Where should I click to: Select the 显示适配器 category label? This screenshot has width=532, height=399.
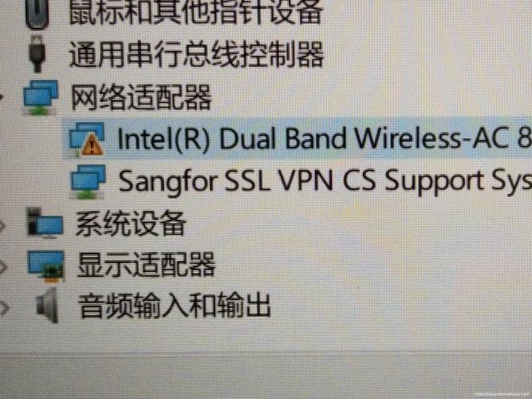point(146,264)
